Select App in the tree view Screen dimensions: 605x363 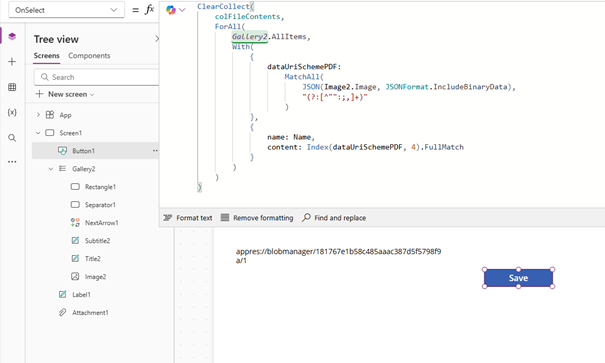coord(65,115)
